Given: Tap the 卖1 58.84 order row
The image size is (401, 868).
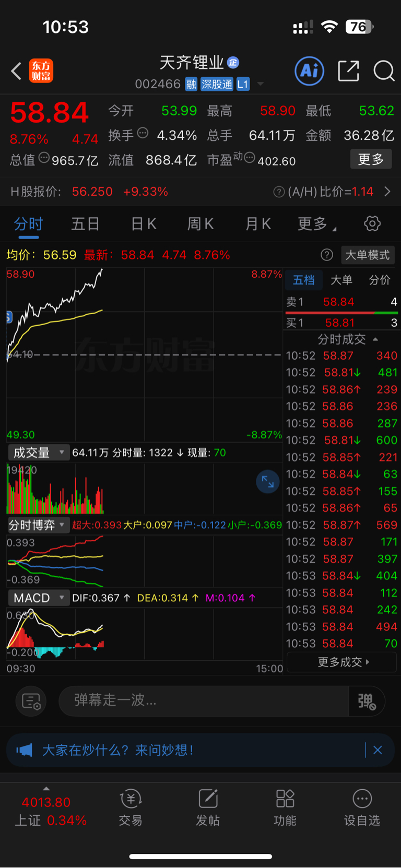Looking at the screenshot, I should click(x=341, y=302).
